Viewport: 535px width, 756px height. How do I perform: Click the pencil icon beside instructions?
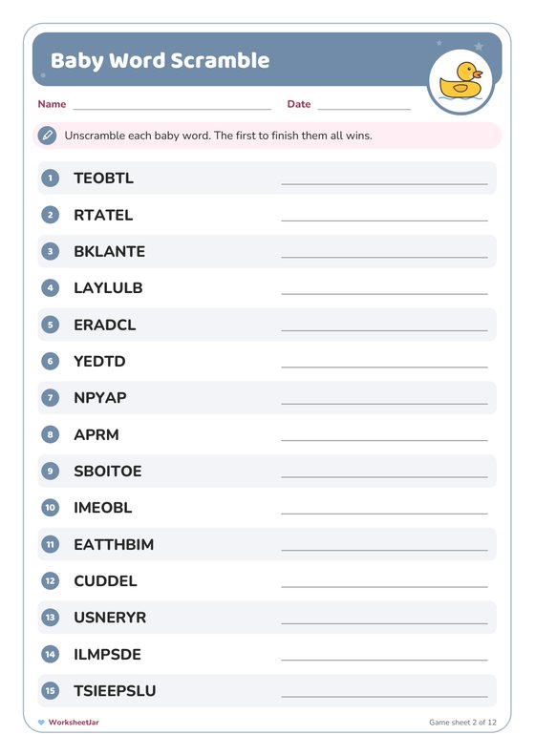(x=47, y=136)
